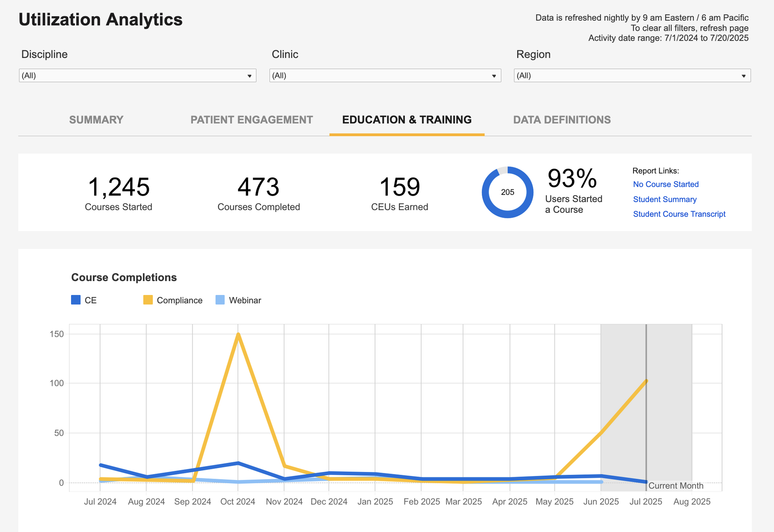Viewport: 774px width, 532px height.
Task: Click the Jan 2025 axis label
Action: (x=375, y=501)
